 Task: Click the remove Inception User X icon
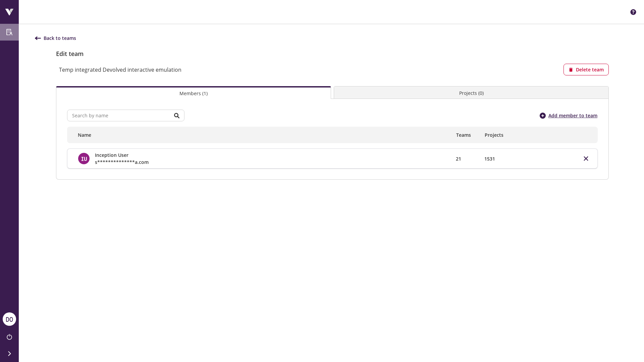(586, 158)
